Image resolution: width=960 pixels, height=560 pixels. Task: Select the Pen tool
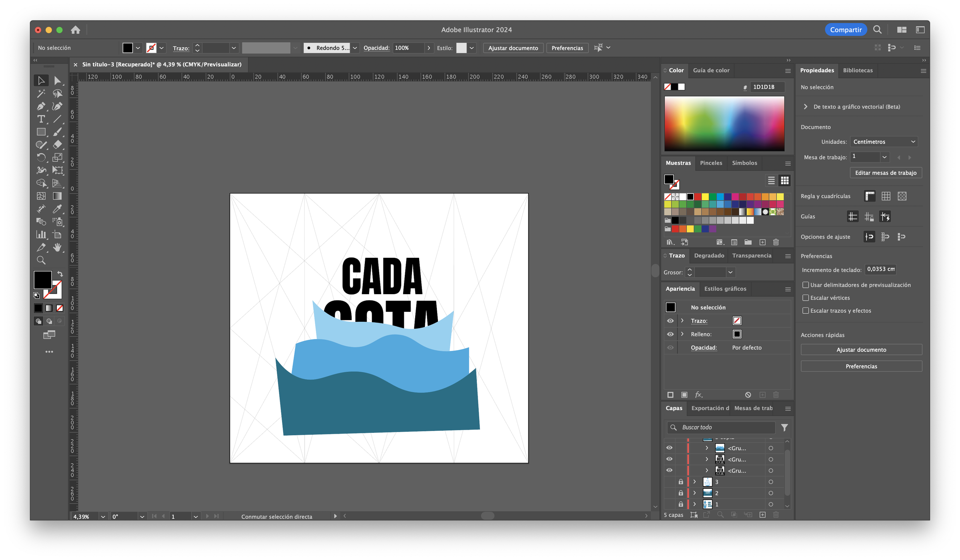pos(41,106)
